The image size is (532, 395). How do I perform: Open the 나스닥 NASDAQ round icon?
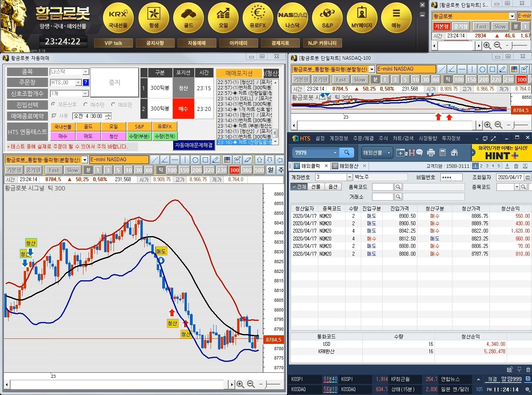[293, 18]
